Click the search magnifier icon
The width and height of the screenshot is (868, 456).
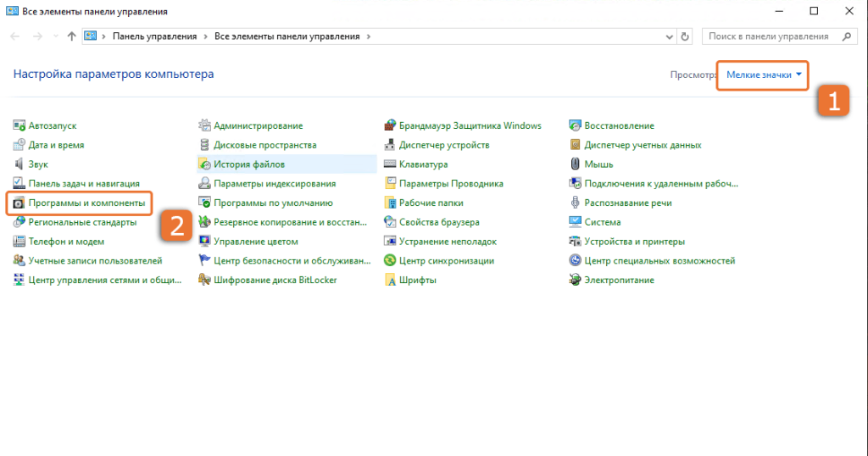(x=846, y=36)
